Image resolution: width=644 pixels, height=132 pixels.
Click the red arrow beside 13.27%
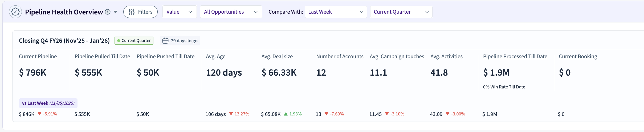[x=231, y=114]
